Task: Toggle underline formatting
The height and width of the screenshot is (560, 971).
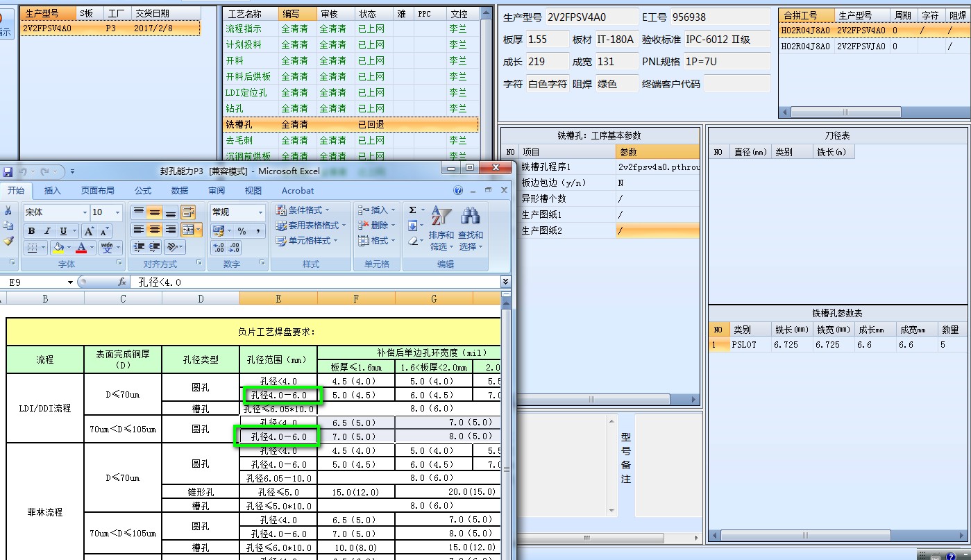Action: click(63, 231)
